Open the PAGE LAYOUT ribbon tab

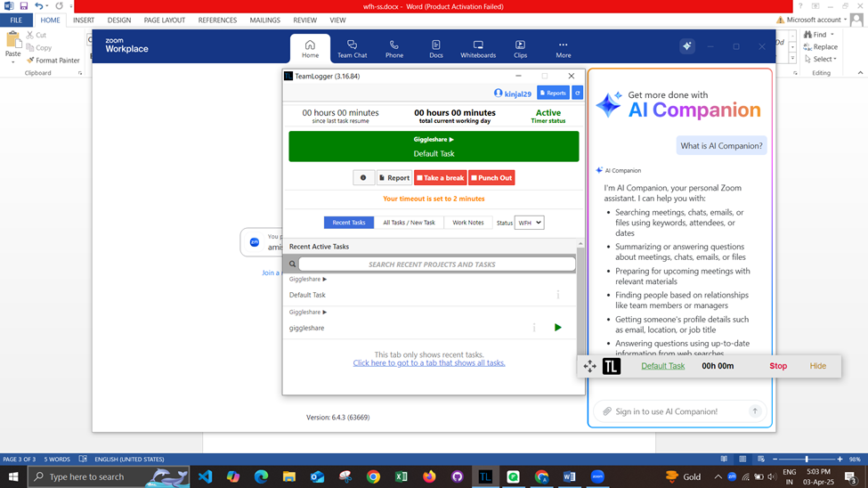point(165,20)
